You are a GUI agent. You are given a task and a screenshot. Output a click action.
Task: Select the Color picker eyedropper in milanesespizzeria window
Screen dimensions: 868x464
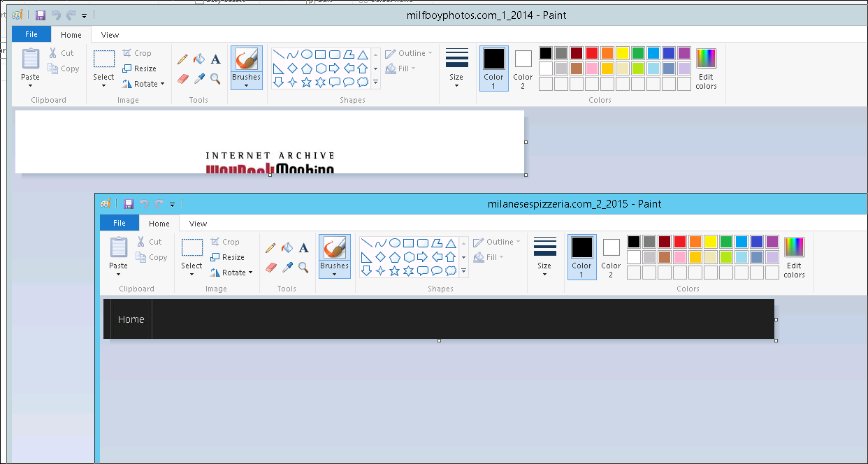click(x=287, y=267)
